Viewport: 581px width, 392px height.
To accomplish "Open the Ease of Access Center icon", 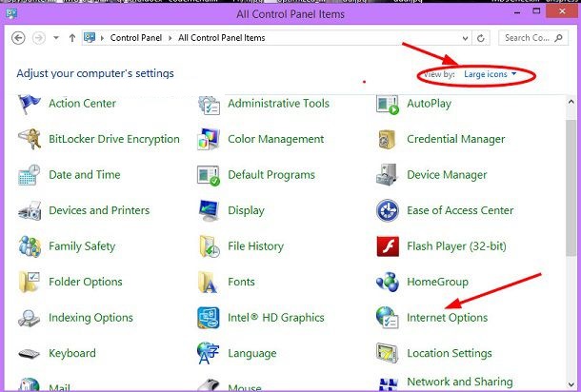I will (388, 210).
